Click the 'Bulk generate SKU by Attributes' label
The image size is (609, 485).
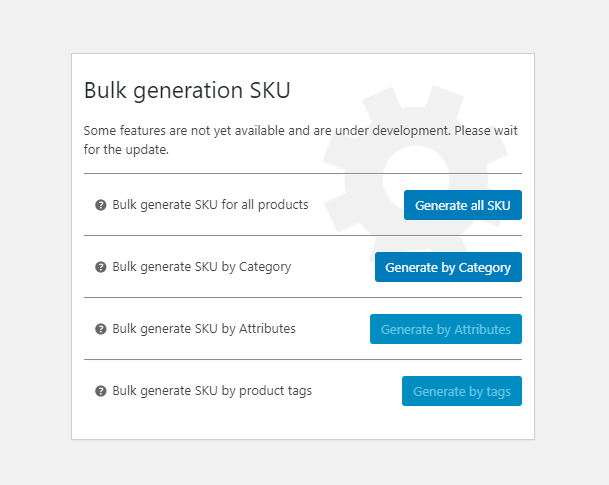204,329
